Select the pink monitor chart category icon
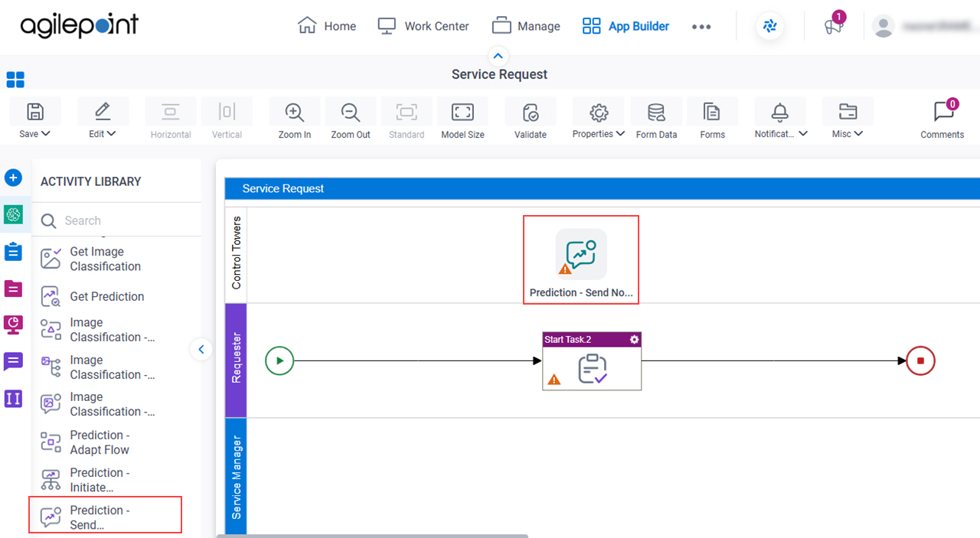The image size is (980, 538). [13, 324]
